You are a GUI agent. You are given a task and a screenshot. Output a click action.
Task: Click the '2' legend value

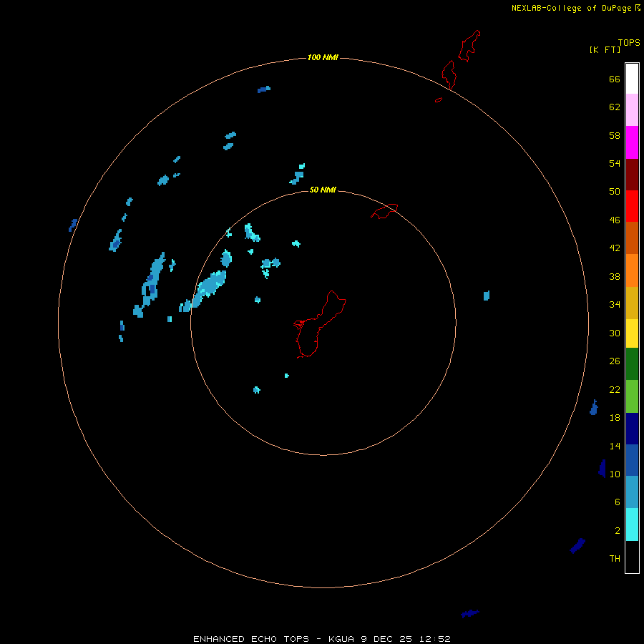pyautogui.click(x=617, y=531)
